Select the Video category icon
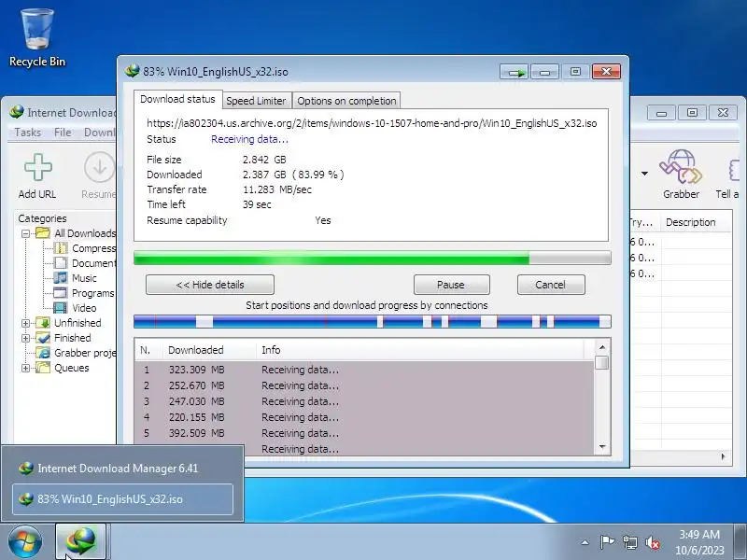 point(61,308)
